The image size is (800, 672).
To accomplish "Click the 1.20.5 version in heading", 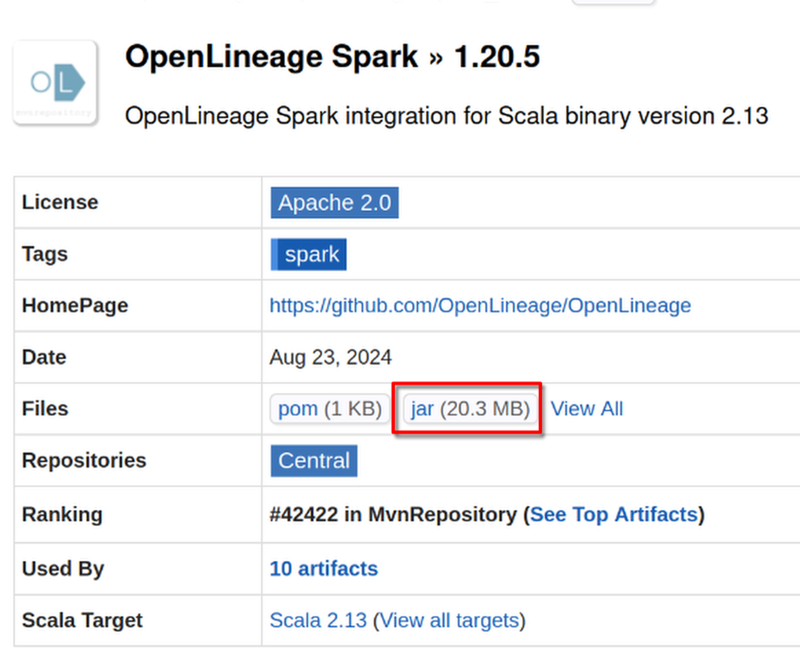I will (x=497, y=57).
